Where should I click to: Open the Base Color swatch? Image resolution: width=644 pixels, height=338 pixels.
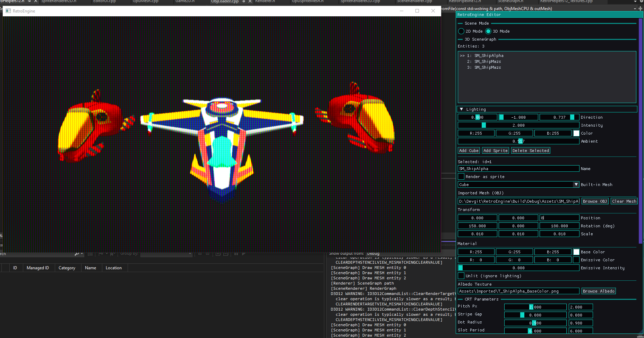pos(576,252)
